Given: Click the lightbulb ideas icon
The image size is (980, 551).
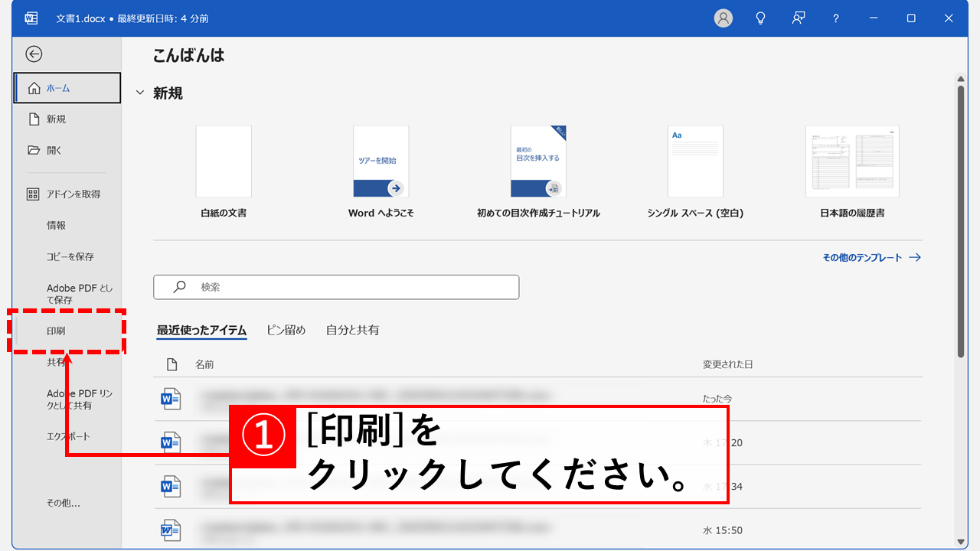Looking at the screenshot, I should tap(760, 18).
